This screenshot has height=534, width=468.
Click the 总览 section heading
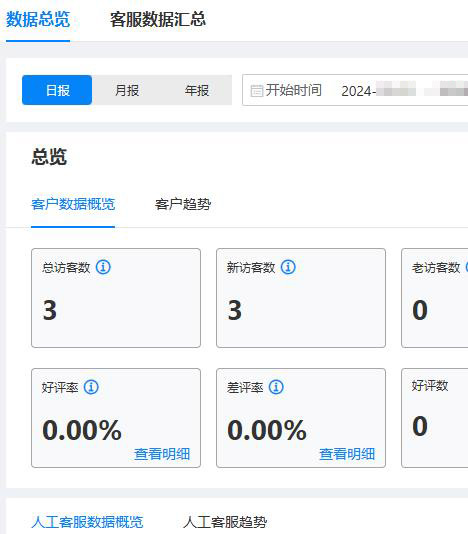point(49,157)
